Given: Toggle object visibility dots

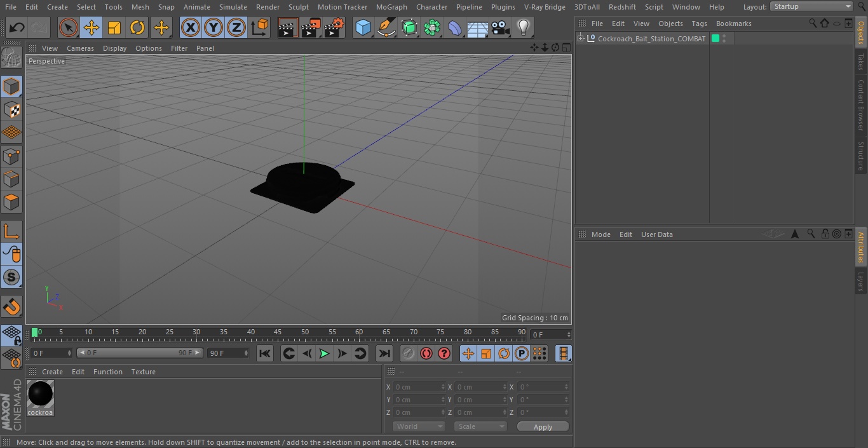Looking at the screenshot, I should coord(724,39).
